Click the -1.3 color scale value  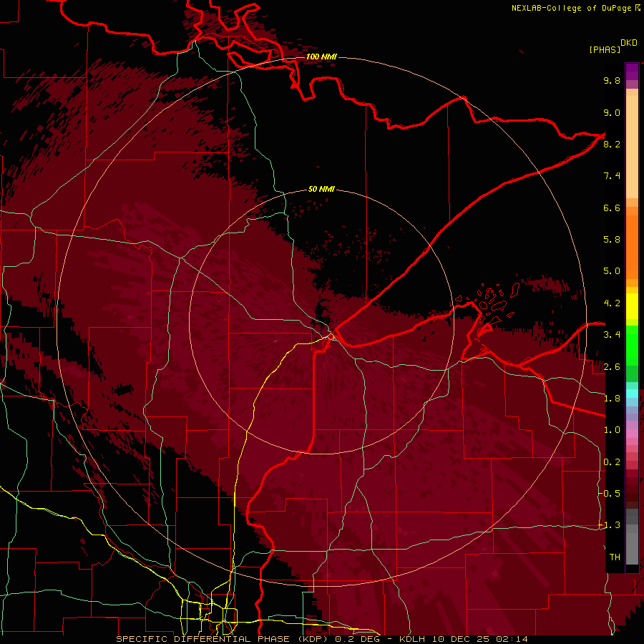[x=610, y=525]
